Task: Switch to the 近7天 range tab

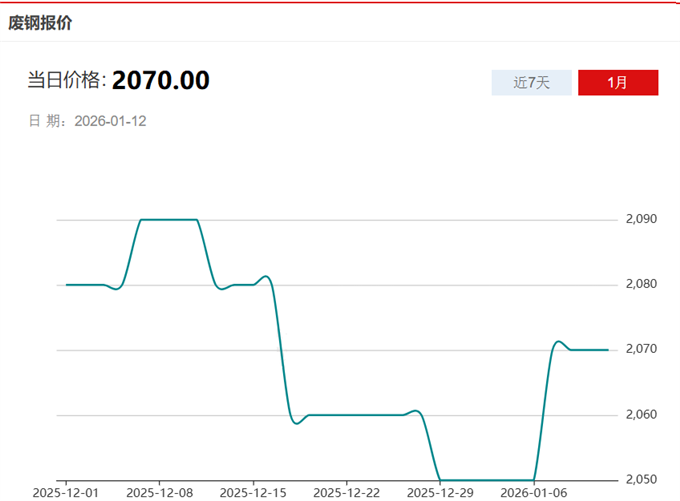Action: [x=531, y=82]
